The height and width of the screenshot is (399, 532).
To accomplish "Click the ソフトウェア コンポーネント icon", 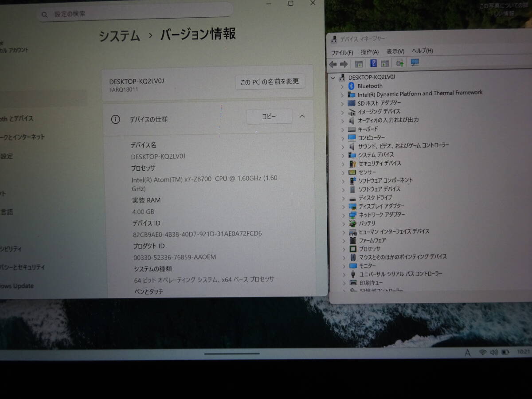I will point(352,180).
